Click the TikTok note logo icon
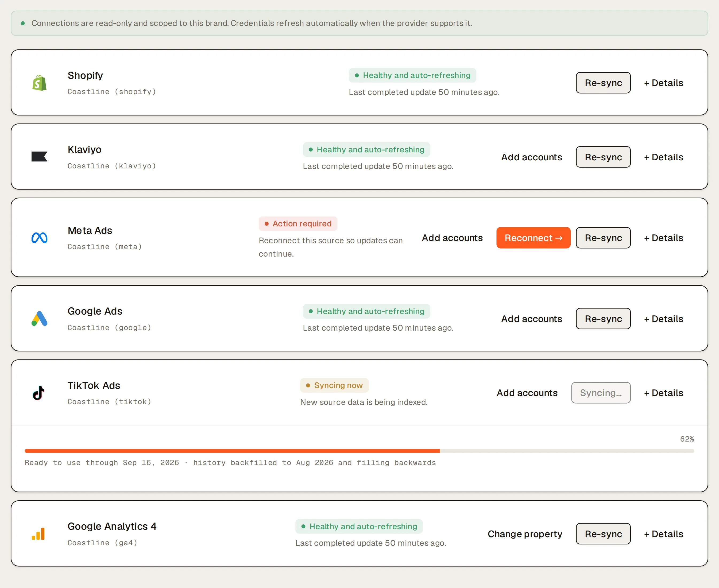 coord(38,393)
